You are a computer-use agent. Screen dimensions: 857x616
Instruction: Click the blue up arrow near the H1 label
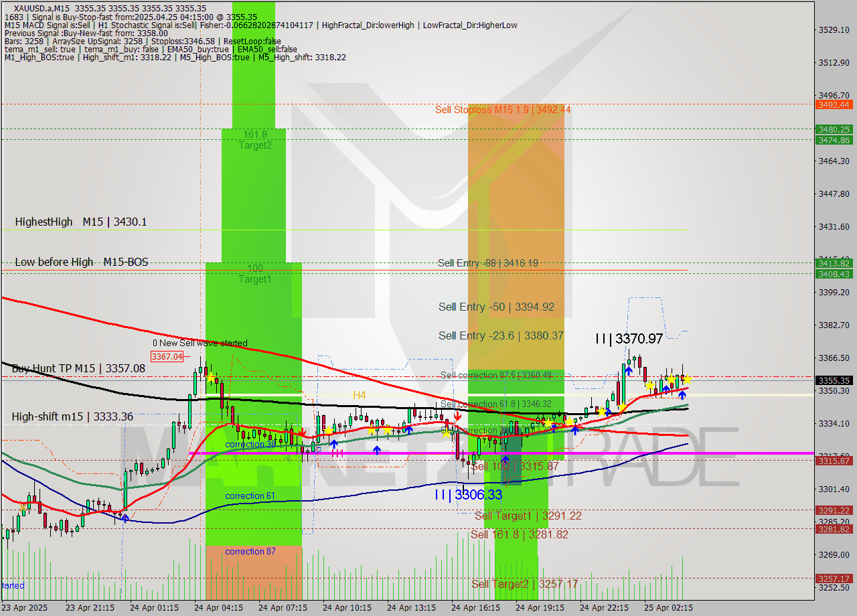pos(334,444)
